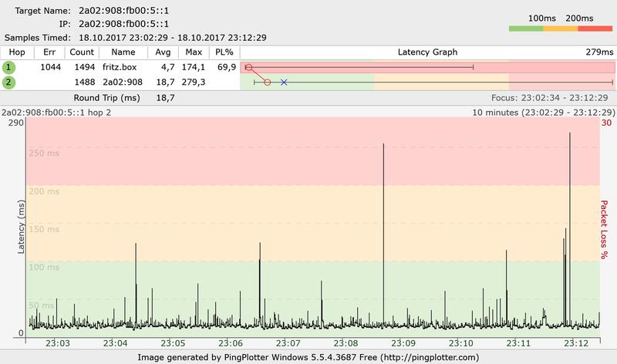Click the red legend color bar
Image resolution: width=617 pixels, height=364 pixels.
pyautogui.click(x=595, y=29)
